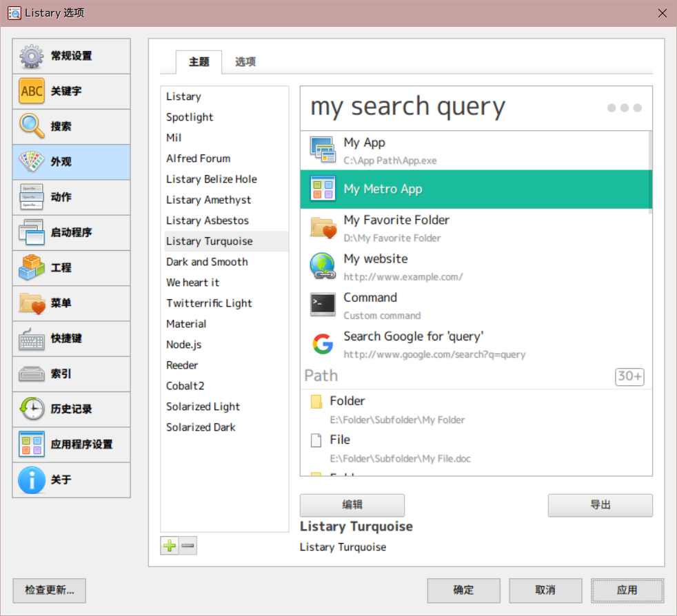Click the 索引 drive icon
Image resolution: width=677 pixels, height=616 pixels.
point(32,374)
